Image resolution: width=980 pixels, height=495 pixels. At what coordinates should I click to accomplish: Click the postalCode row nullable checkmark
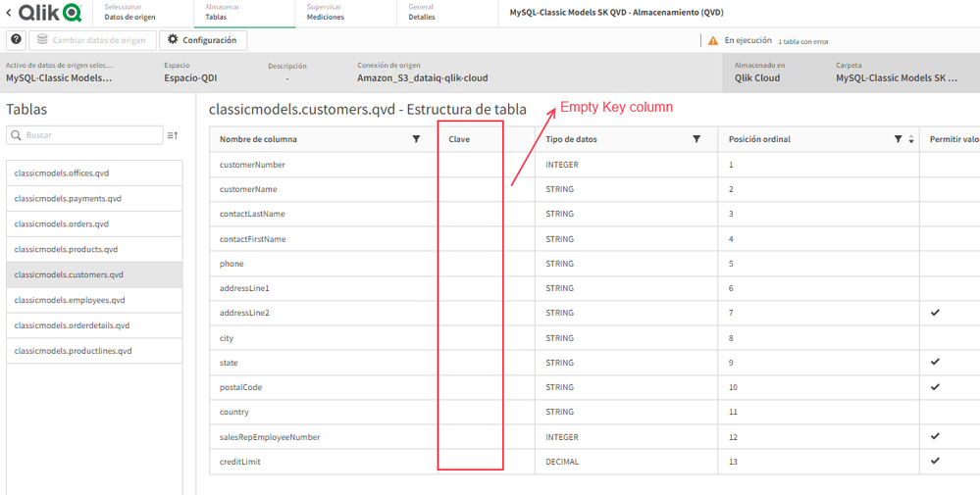coord(935,387)
